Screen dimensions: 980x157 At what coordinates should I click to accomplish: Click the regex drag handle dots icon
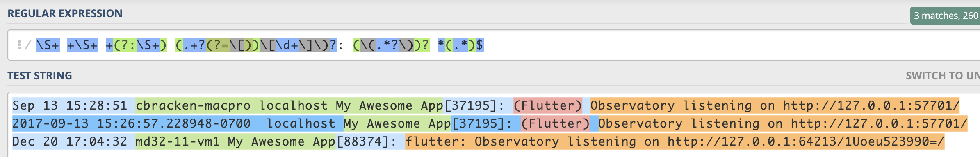(x=19, y=45)
